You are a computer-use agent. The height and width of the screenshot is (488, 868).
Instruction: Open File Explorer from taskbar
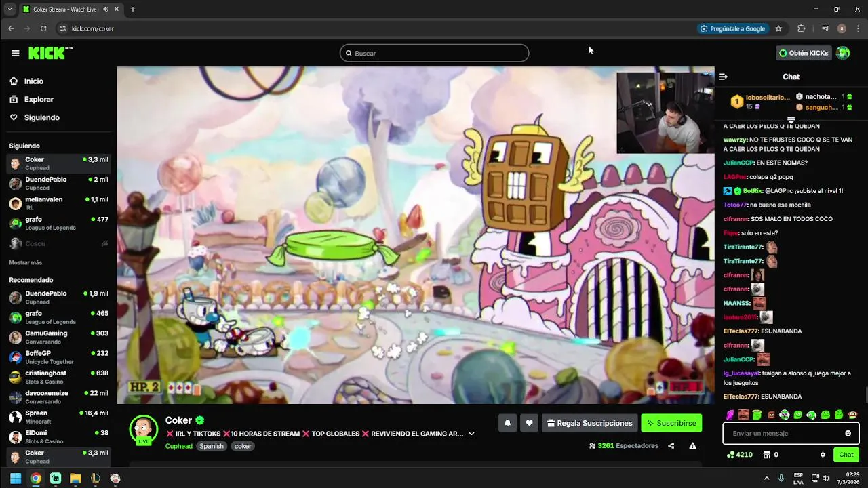[x=75, y=478]
